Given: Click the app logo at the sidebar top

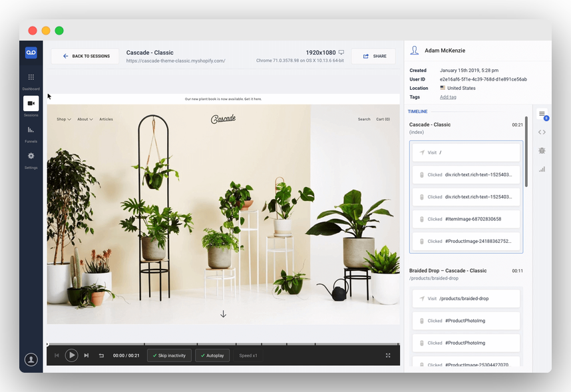Looking at the screenshot, I should (31, 53).
